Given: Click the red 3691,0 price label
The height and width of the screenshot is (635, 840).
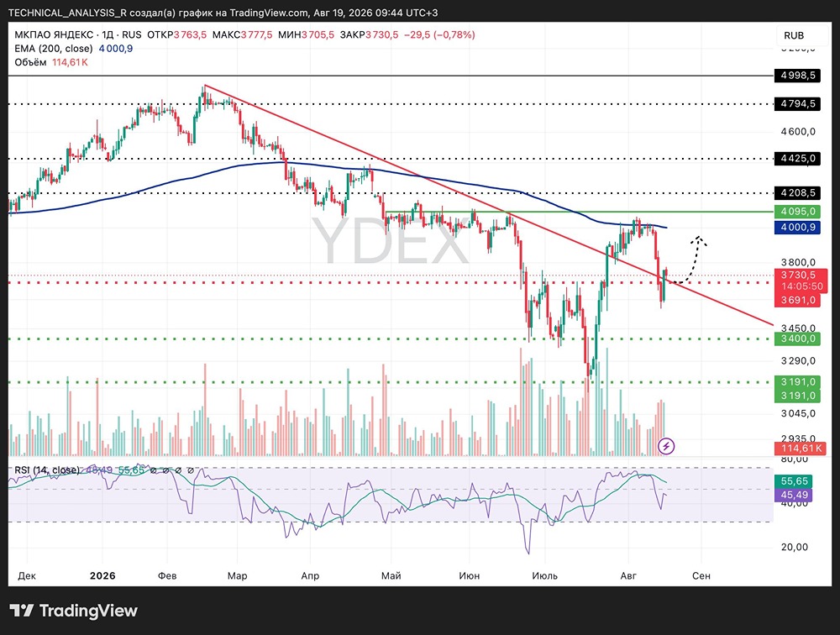Looking at the screenshot, I should [797, 300].
